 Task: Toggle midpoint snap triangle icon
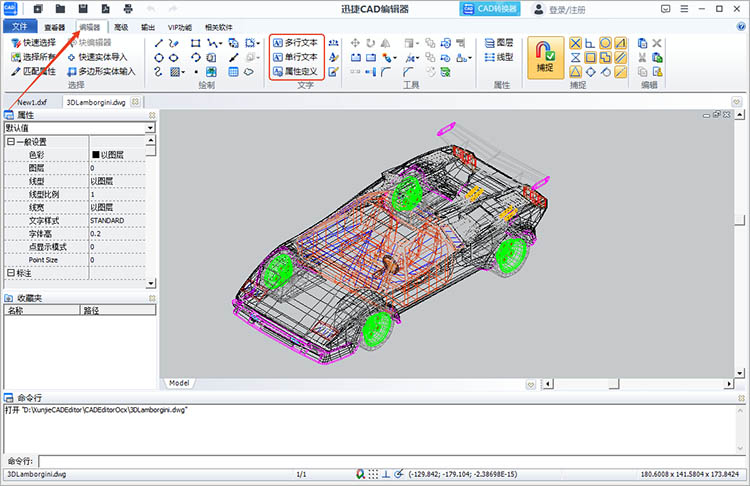[x=575, y=72]
